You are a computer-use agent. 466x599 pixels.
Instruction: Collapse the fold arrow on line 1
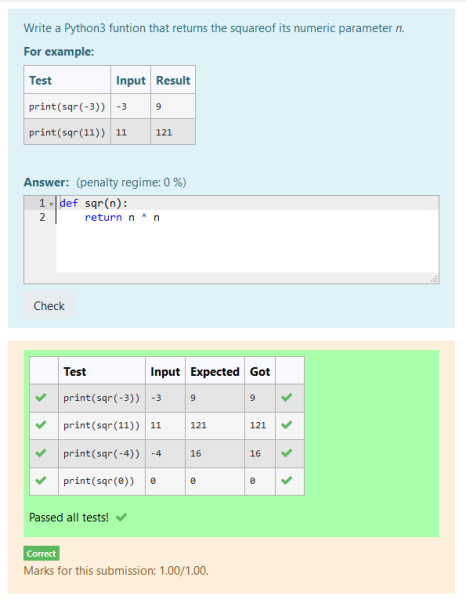click(x=51, y=204)
